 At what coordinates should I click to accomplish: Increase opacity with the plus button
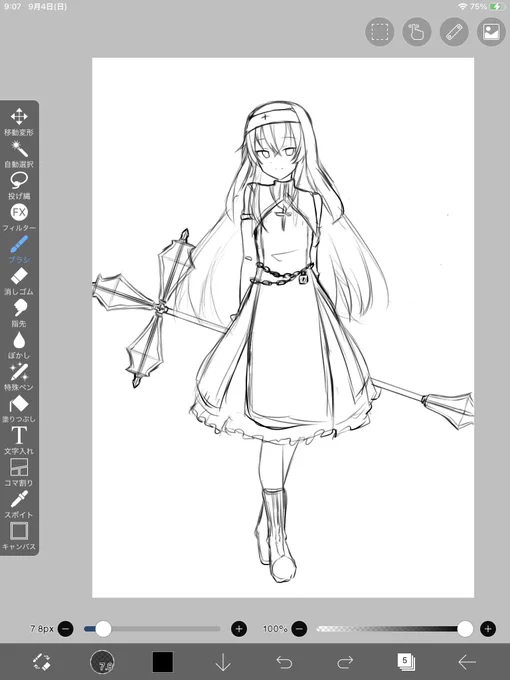click(x=488, y=628)
